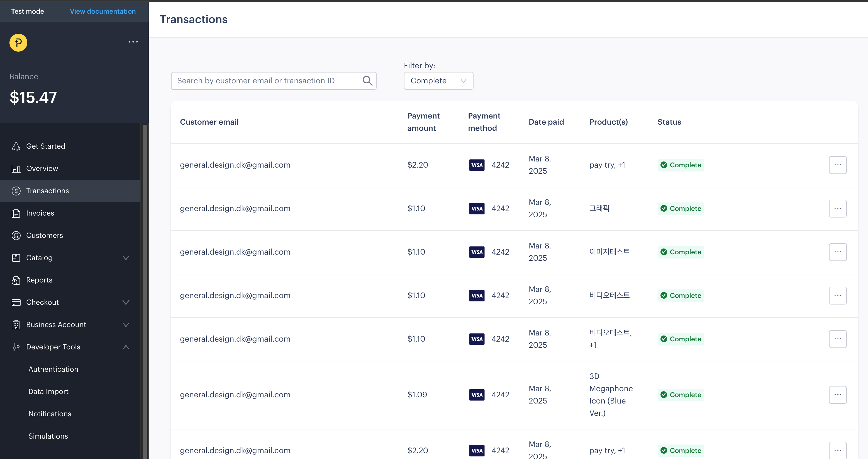Open the Complete filter dropdown
This screenshot has height=459, width=868.
pyautogui.click(x=438, y=81)
